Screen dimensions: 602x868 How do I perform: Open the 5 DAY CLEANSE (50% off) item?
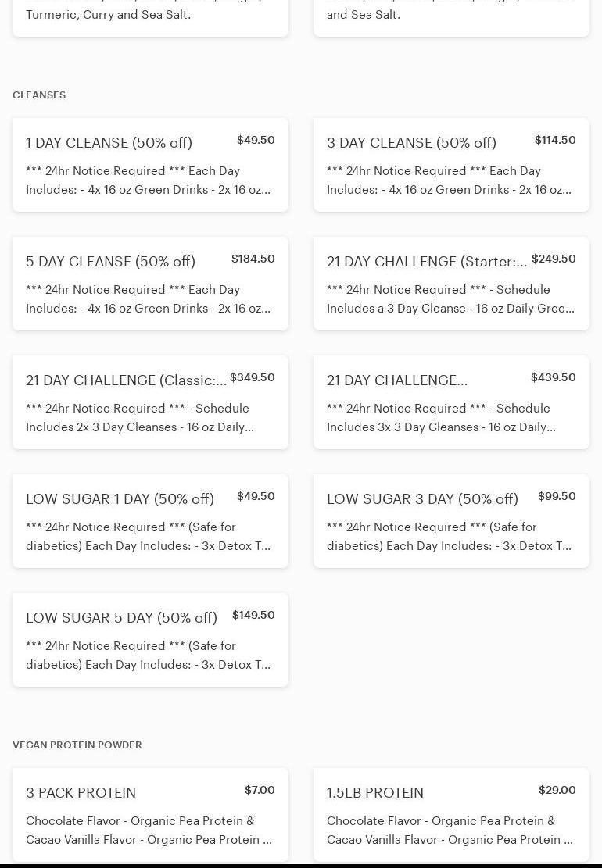pos(150,284)
